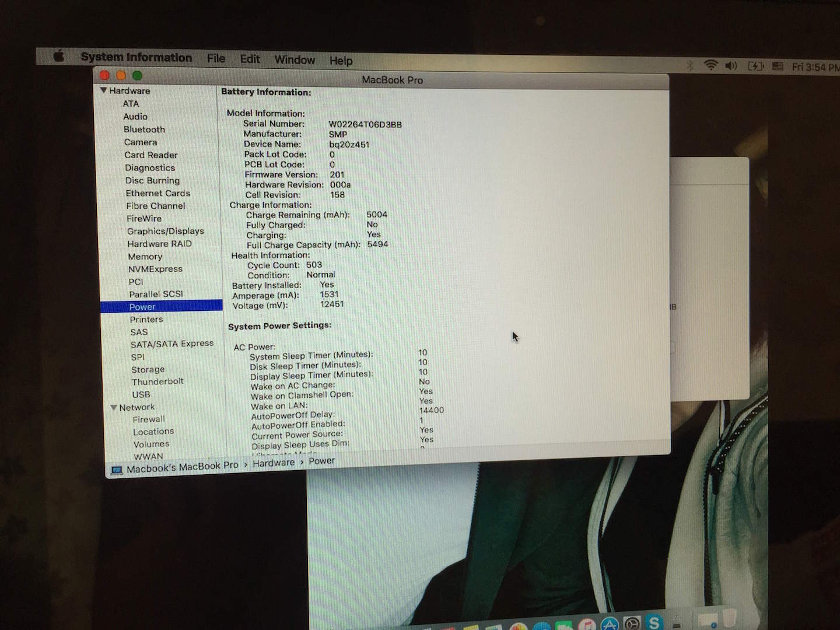
Task: Open the Help menu
Action: click(341, 61)
